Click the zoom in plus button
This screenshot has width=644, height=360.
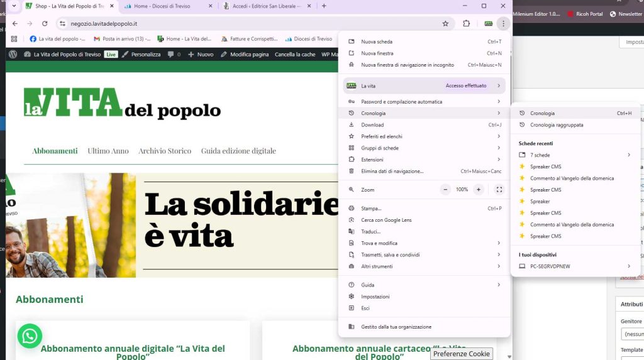tap(479, 190)
